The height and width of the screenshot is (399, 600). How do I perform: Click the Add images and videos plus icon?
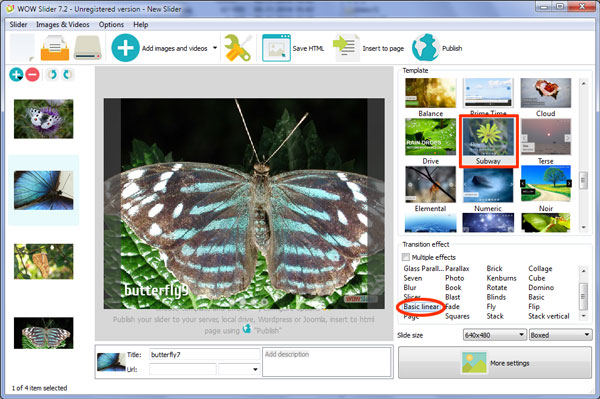click(x=125, y=48)
